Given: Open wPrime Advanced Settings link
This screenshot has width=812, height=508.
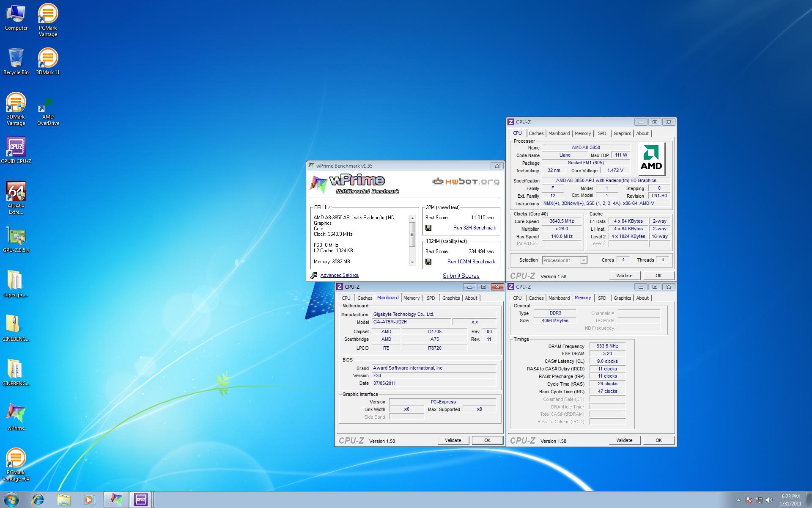Looking at the screenshot, I should pyautogui.click(x=340, y=275).
